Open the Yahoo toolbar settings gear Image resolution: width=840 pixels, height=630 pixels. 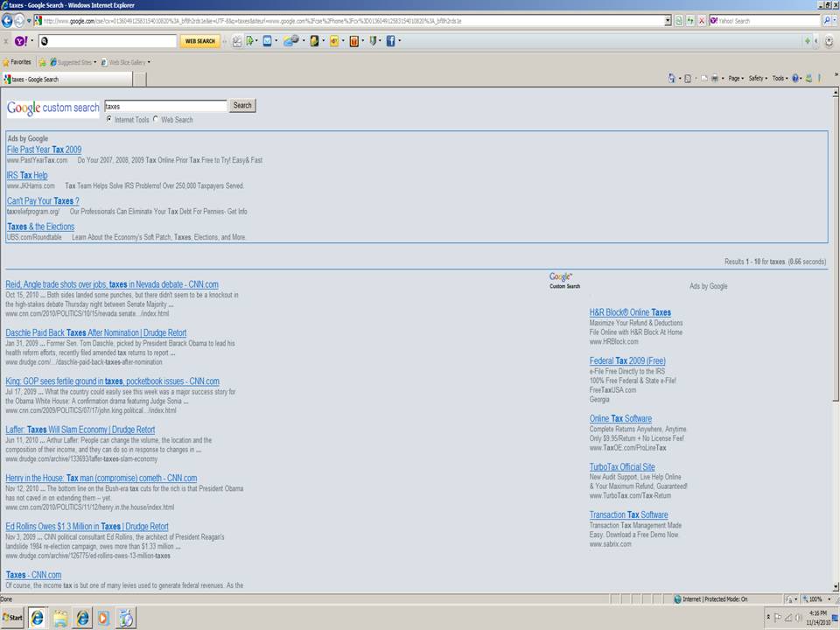pos(829,41)
